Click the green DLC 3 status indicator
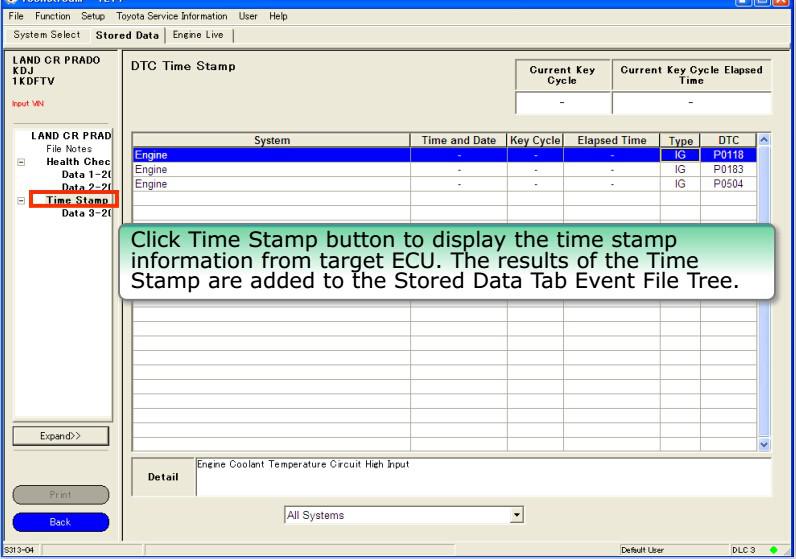 [x=774, y=550]
